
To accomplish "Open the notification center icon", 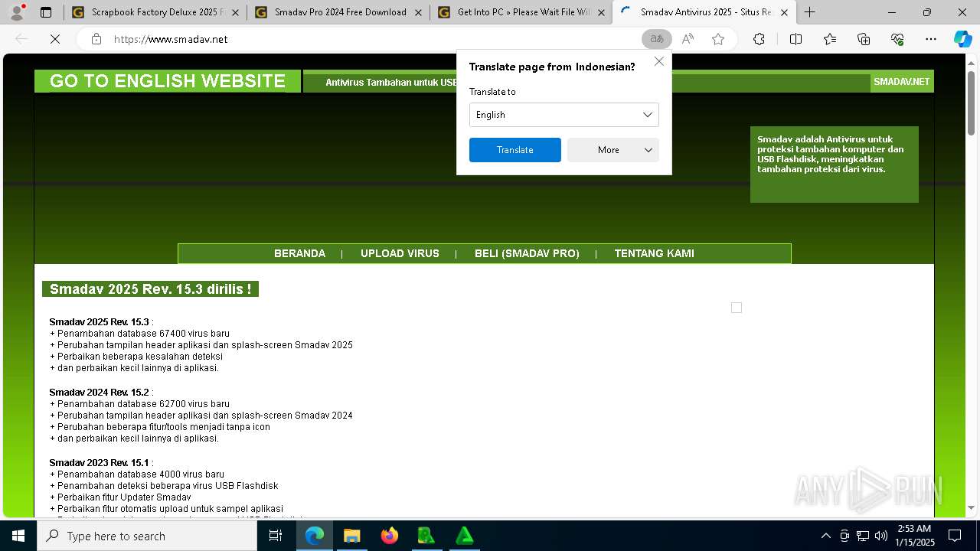I will tap(955, 536).
